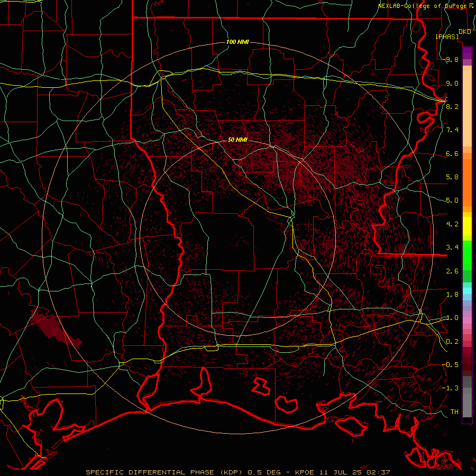Image resolution: width=476 pixels, height=476 pixels.
Task: Click the "-0.5" legend value
Action: click(x=450, y=365)
